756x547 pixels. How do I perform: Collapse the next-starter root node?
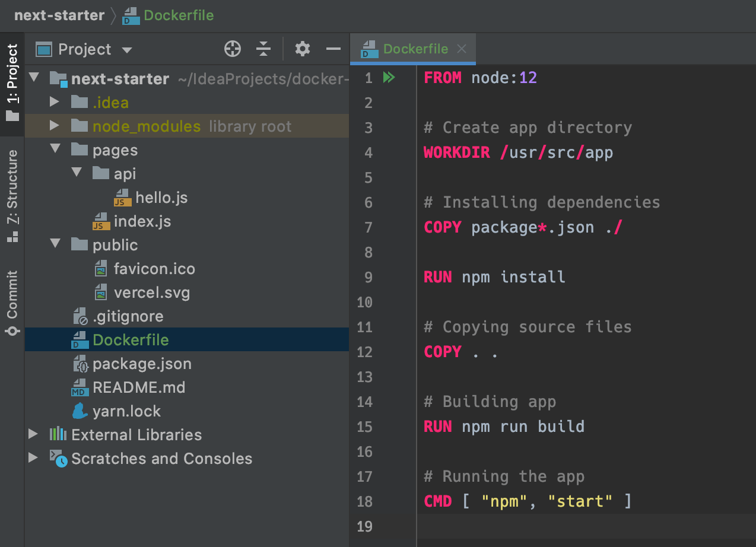tap(34, 78)
